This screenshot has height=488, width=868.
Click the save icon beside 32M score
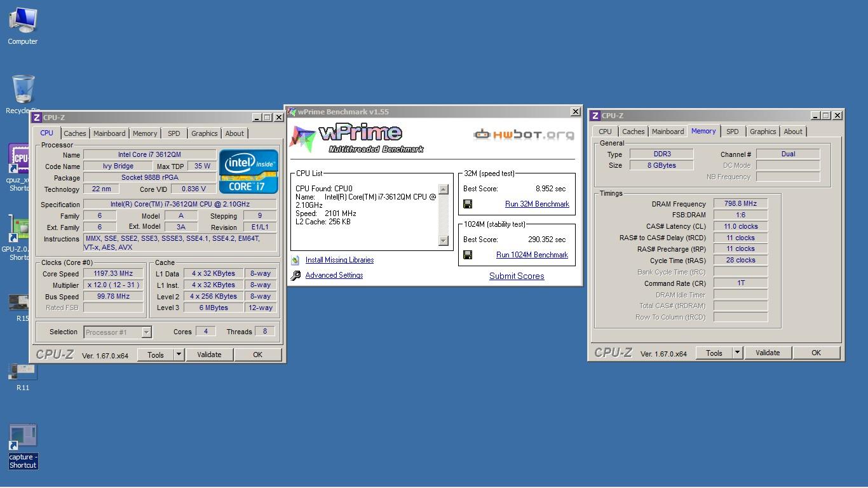coord(468,204)
